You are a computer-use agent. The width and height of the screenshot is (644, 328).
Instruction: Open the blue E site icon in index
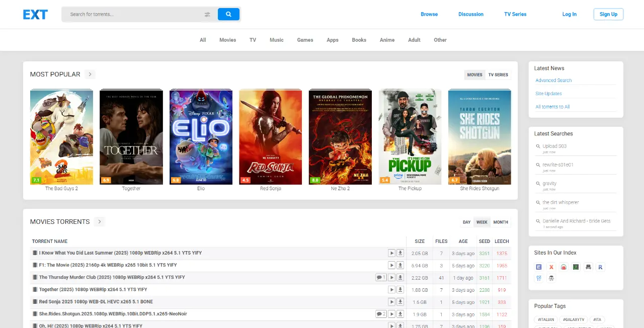point(539,267)
